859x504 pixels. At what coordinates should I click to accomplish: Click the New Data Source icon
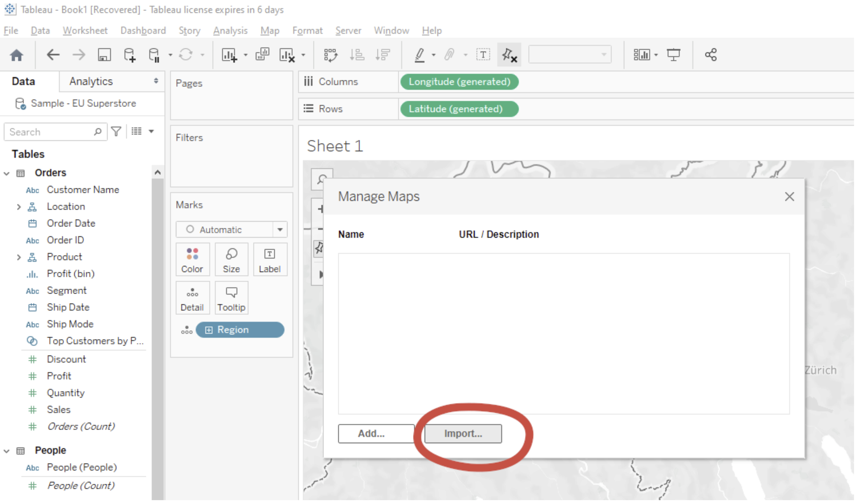click(130, 55)
